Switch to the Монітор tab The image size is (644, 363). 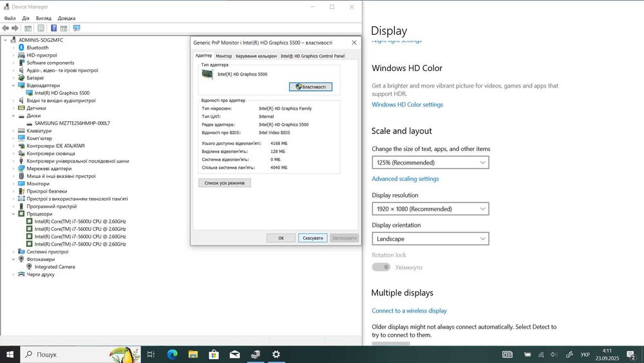point(224,56)
